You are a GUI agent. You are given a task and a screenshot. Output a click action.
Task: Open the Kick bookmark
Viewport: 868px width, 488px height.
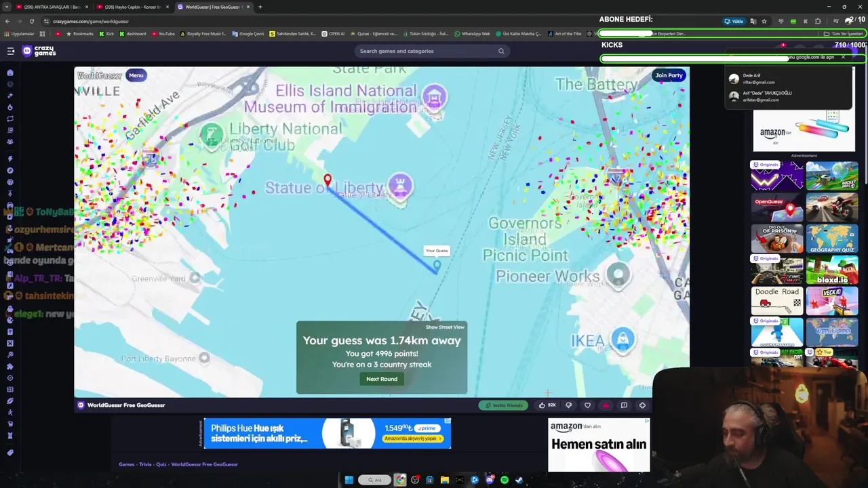(x=106, y=33)
